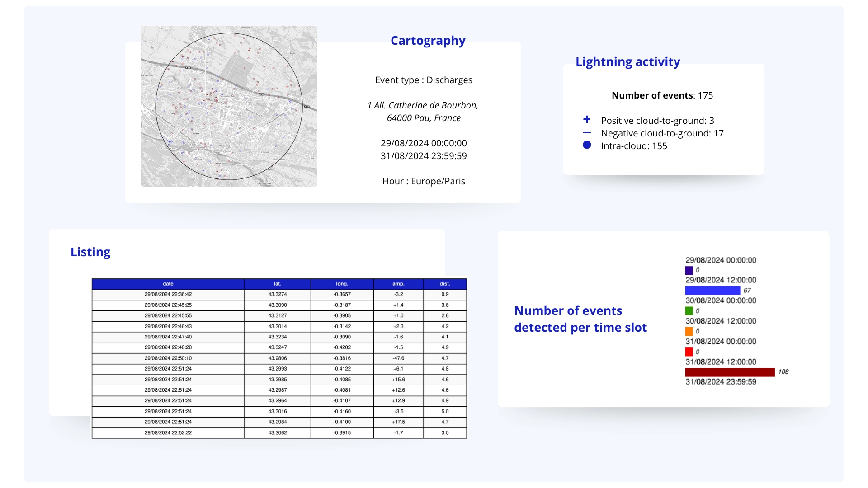Click the green square for 30/08/2024 00:00:00 slot
Viewport: 868px width, 488px height.
click(x=689, y=311)
